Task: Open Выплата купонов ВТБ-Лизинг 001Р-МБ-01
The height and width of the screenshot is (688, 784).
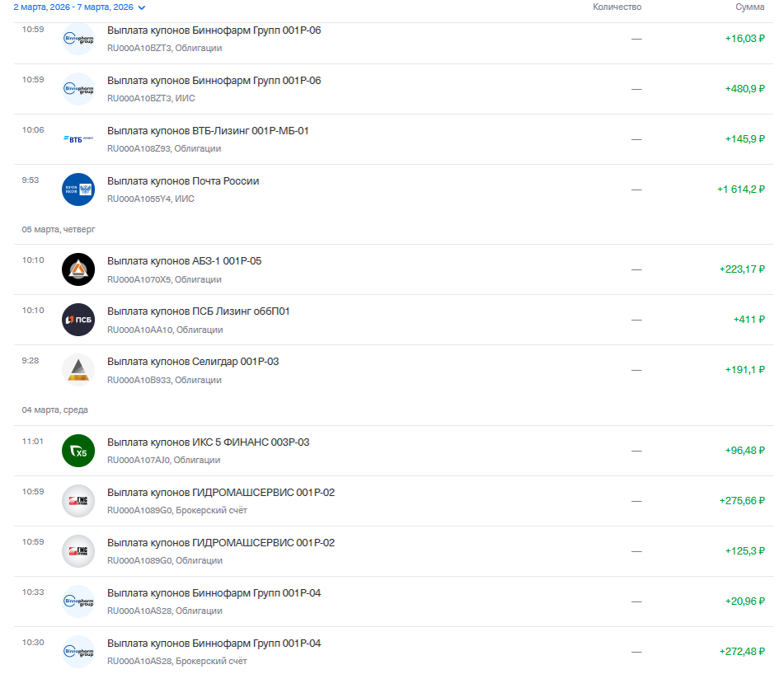Action: 393,139
